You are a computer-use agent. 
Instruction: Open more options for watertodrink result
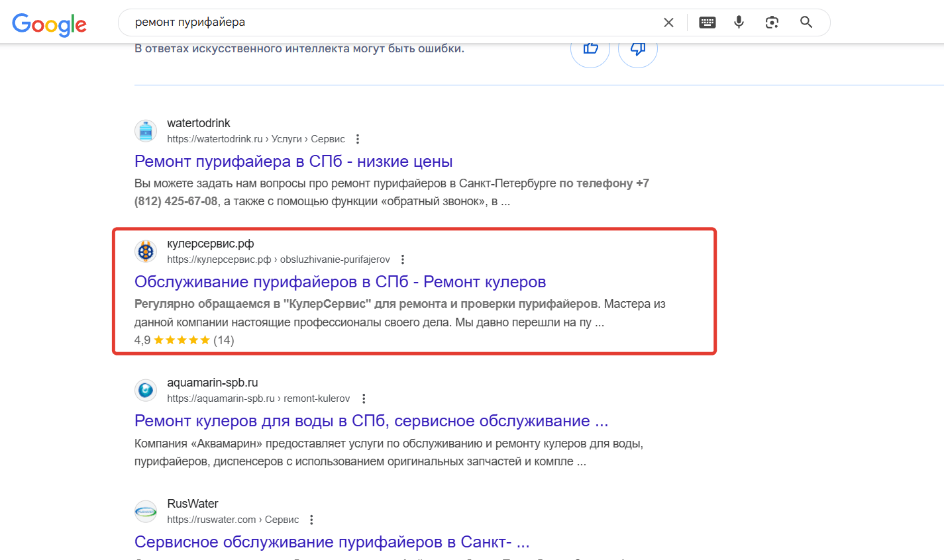(358, 139)
